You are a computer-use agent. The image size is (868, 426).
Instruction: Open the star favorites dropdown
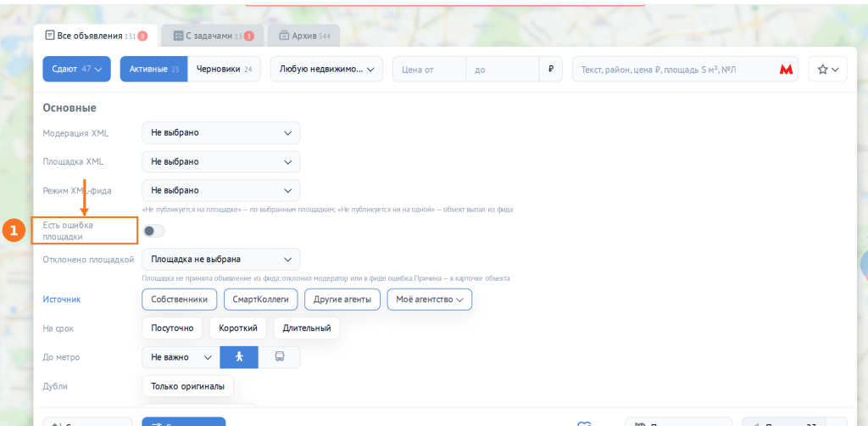(827, 70)
